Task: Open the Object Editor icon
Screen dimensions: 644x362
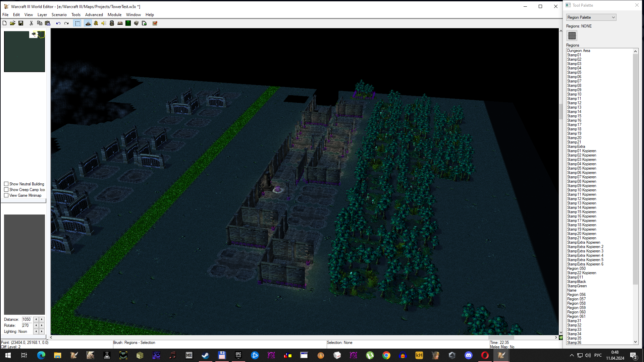Action: [x=112, y=23]
